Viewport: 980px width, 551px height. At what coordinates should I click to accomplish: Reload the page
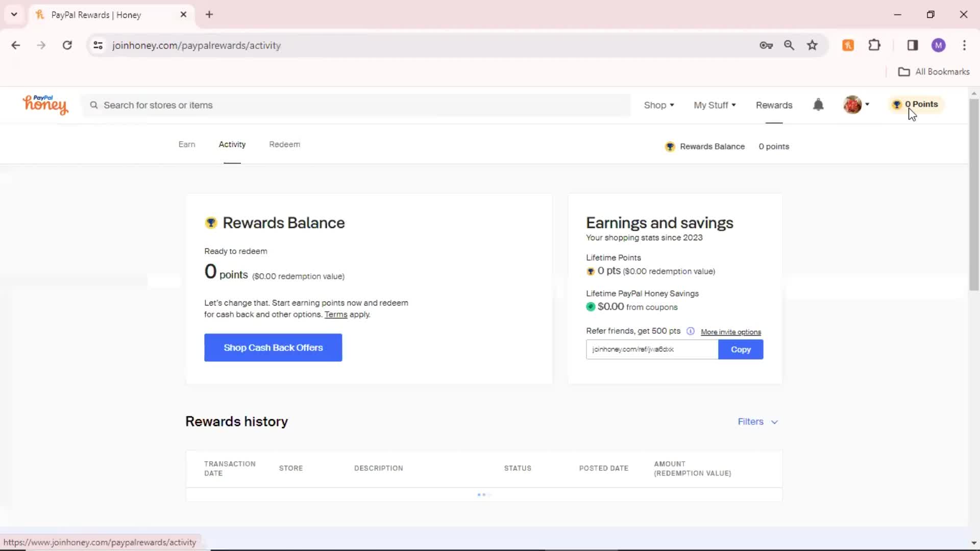click(67, 45)
